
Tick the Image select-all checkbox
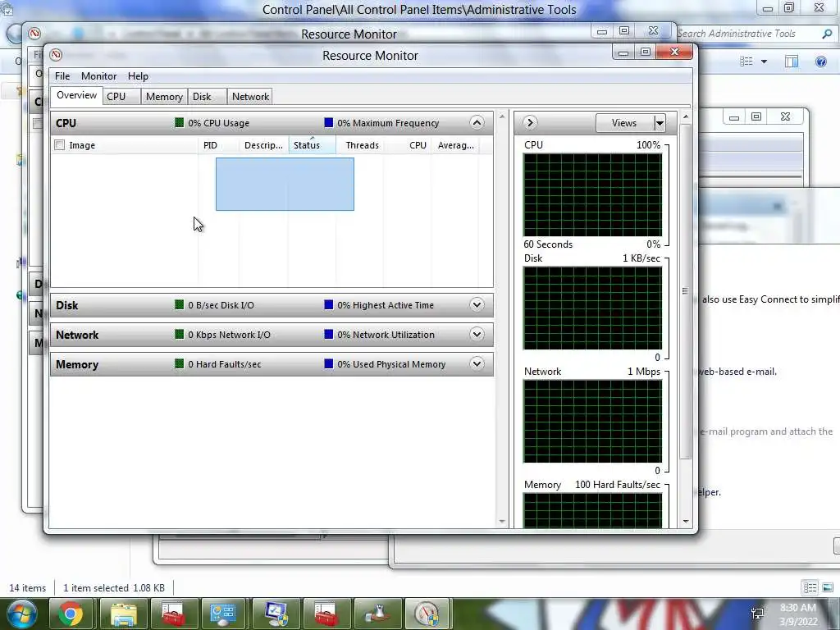[59, 145]
